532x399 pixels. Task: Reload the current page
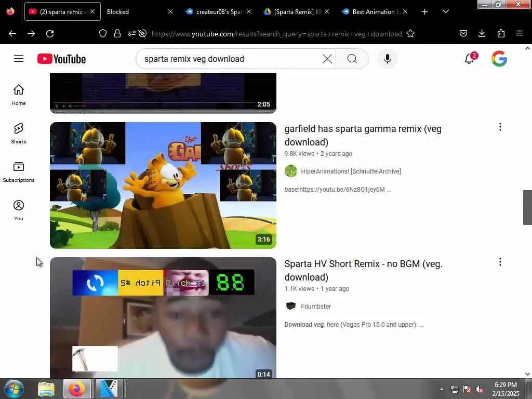pos(50,34)
